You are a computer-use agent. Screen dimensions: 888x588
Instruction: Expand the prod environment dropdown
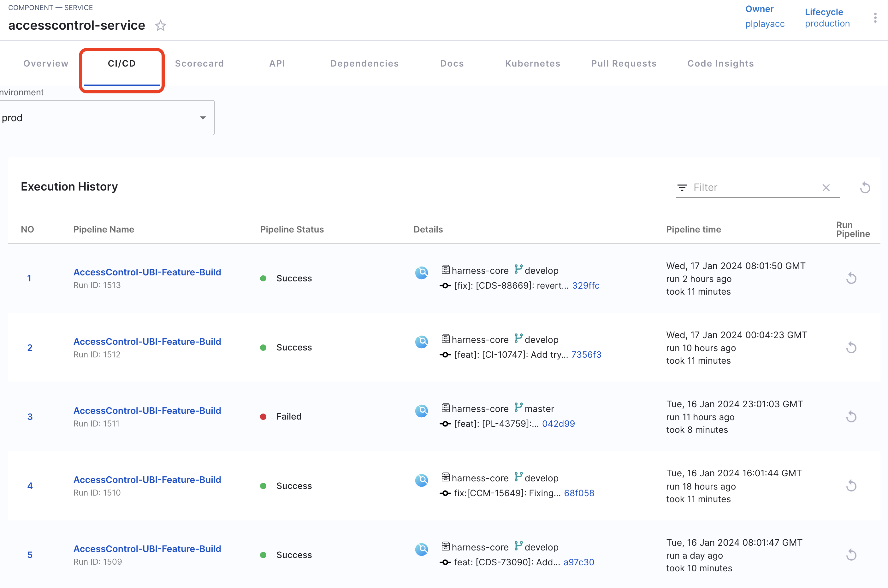(203, 118)
